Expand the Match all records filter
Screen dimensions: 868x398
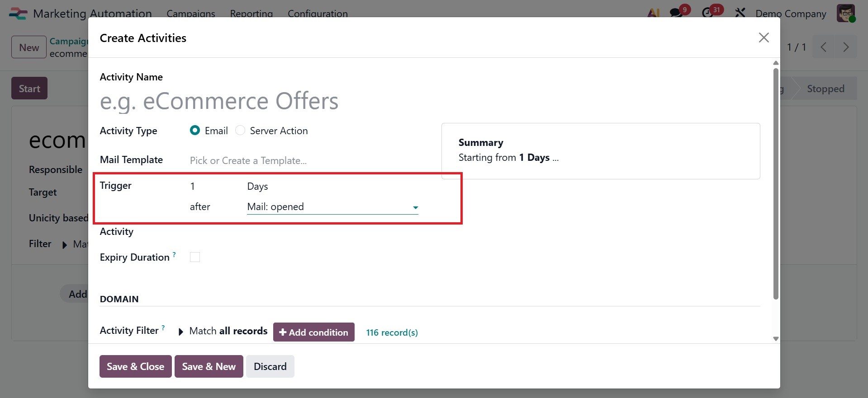click(x=181, y=332)
